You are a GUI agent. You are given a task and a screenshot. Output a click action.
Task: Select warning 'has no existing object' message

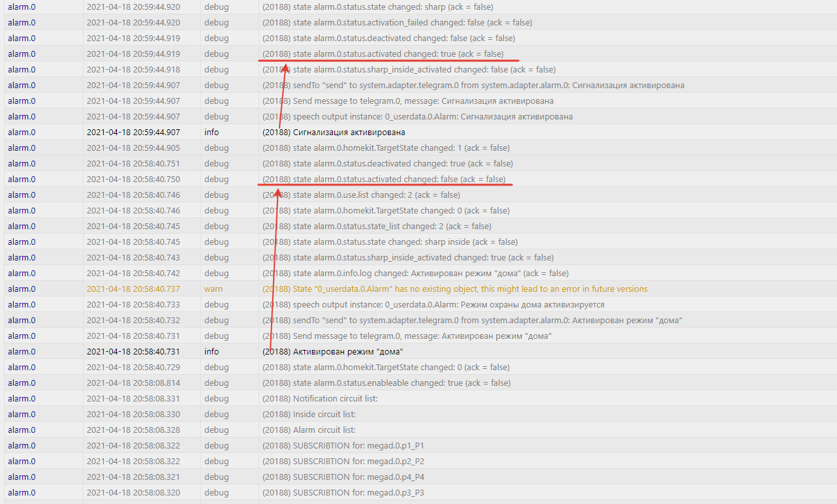click(x=455, y=289)
